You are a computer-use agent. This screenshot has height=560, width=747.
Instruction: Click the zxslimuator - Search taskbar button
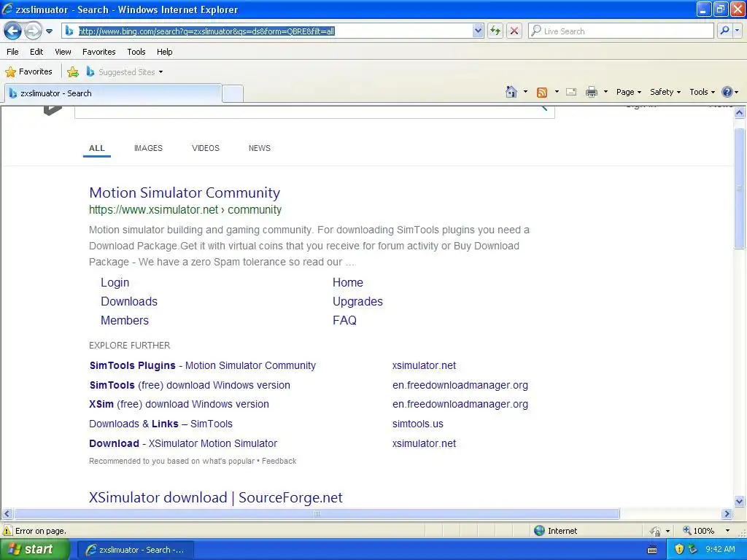135,550
